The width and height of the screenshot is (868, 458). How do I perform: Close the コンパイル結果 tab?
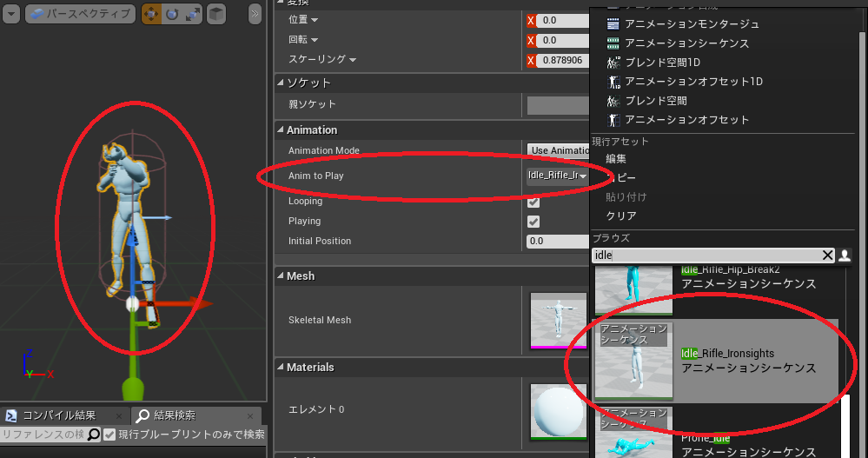pyautogui.click(x=118, y=416)
